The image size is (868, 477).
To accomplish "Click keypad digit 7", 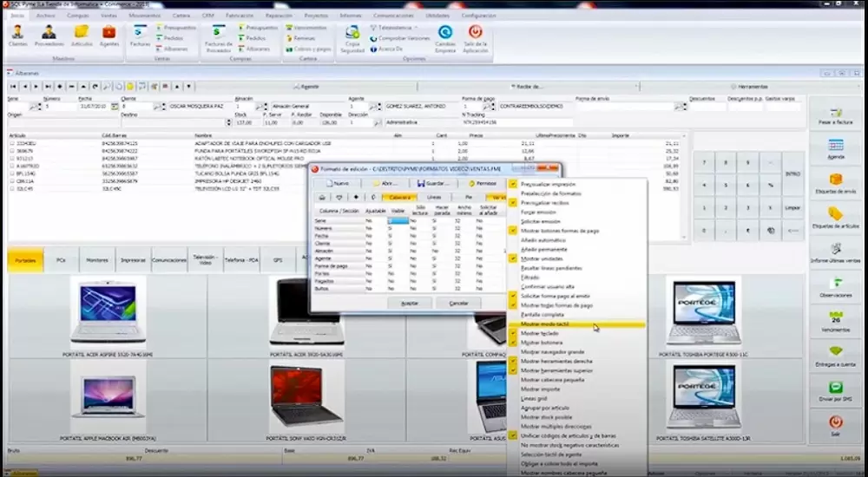I will [x=704, y=163].
